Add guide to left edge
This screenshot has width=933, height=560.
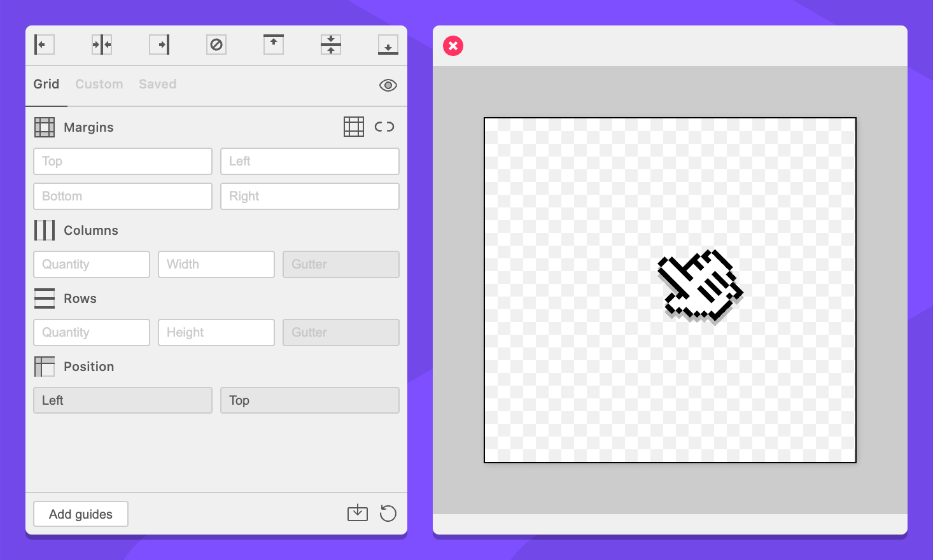point(44,45)
